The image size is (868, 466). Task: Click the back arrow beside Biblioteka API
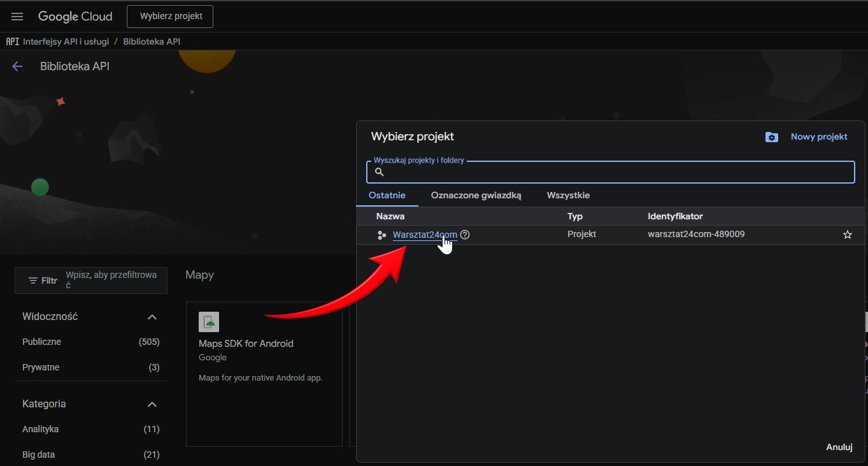pyautogui.click(x=17, y=66)
